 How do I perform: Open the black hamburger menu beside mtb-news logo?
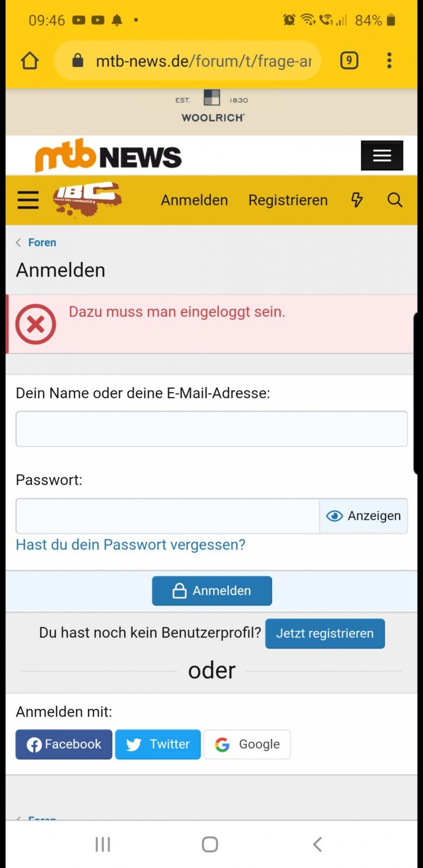pyautogui.click(x=382, y=156)
